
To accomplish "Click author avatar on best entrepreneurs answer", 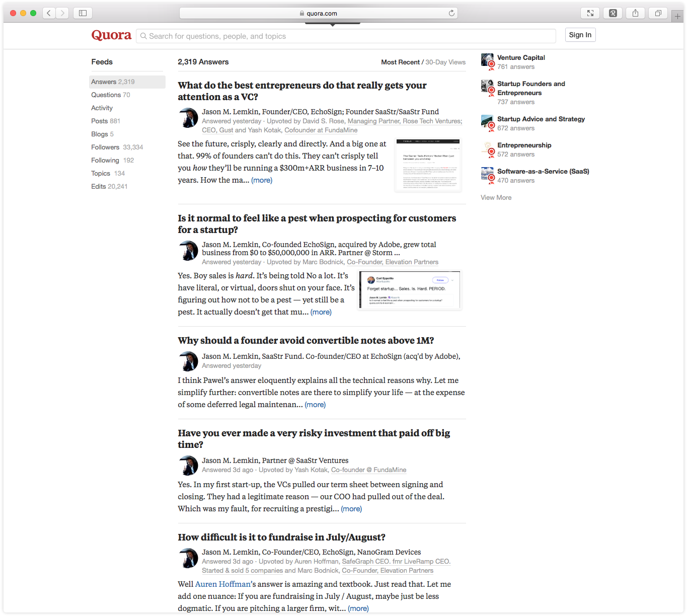I will [x=188, y=118].
